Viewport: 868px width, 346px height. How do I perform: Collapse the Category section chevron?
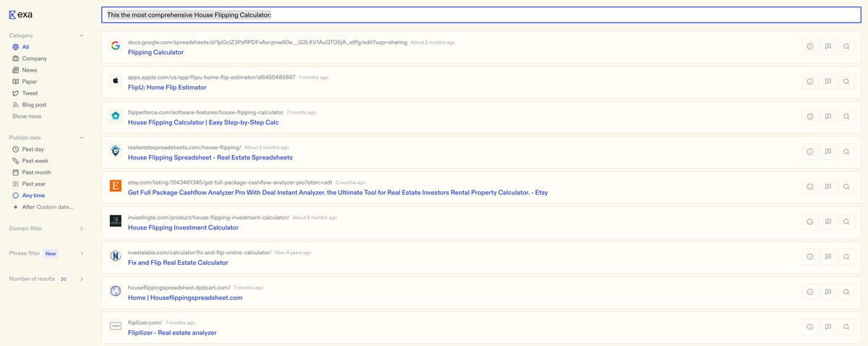(x=82, y=35)
